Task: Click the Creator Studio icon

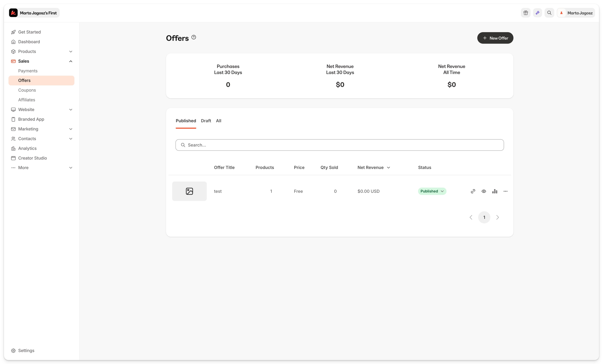Action: (x=13, y=158)
